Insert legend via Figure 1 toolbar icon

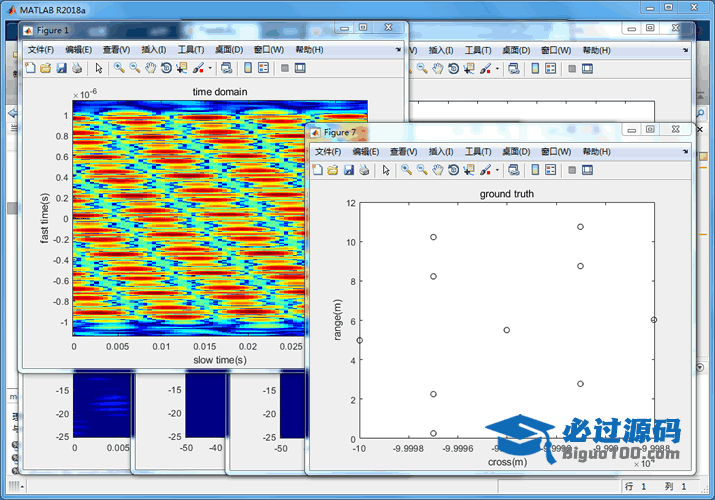264,68
